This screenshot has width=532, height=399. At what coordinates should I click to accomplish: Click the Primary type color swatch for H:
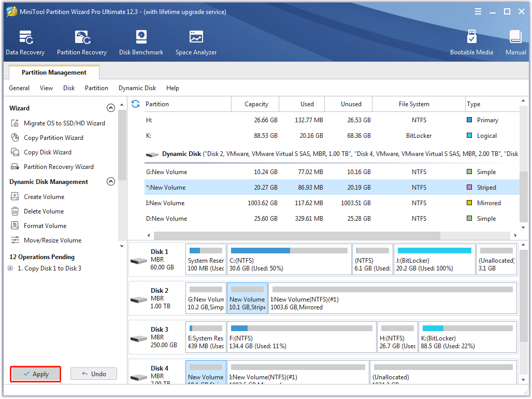(x=469, y=120)
